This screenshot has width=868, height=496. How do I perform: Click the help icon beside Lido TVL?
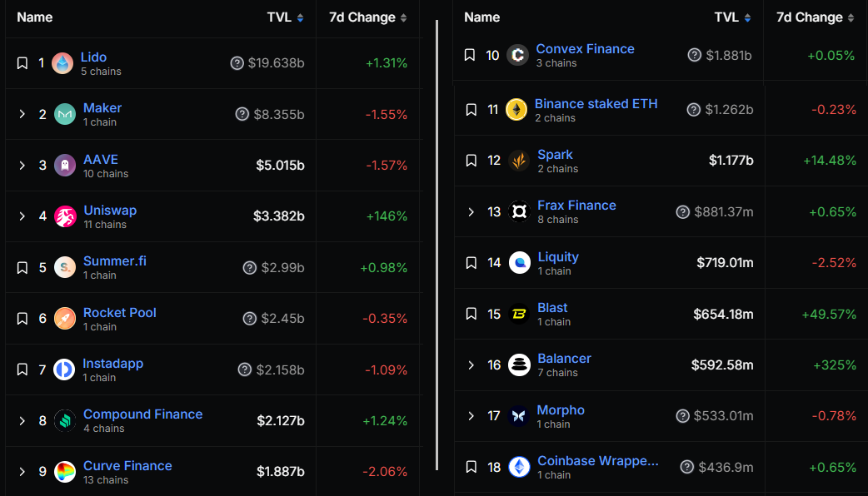(x=237, y=63)
